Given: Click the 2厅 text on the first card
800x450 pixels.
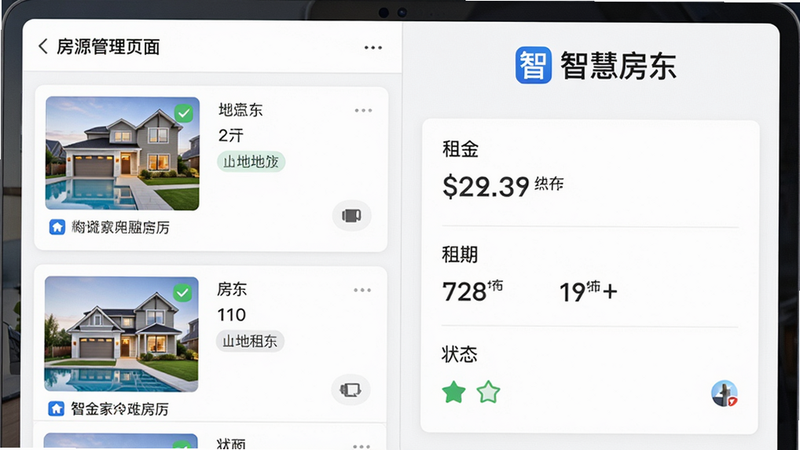Looking at the screenshot, I should point(231,135).
